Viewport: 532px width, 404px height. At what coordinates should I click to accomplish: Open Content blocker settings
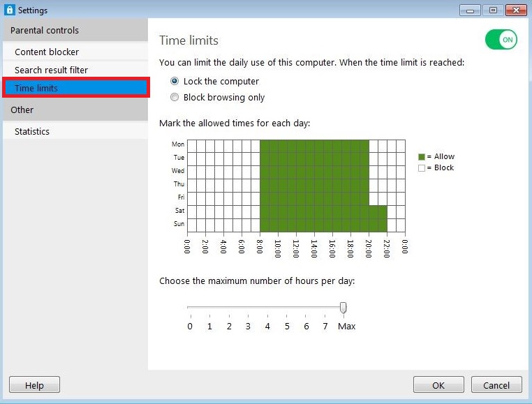(x=47, y=52)
